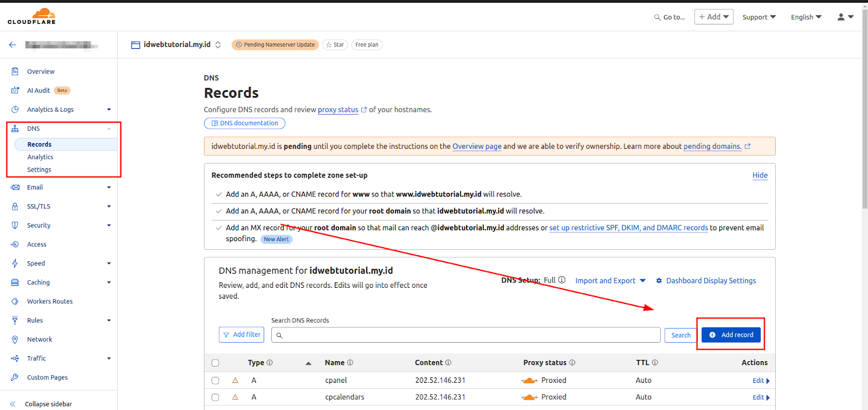Open the domain switcher next to idwebtutorial.my.id

tap(218, 45)
